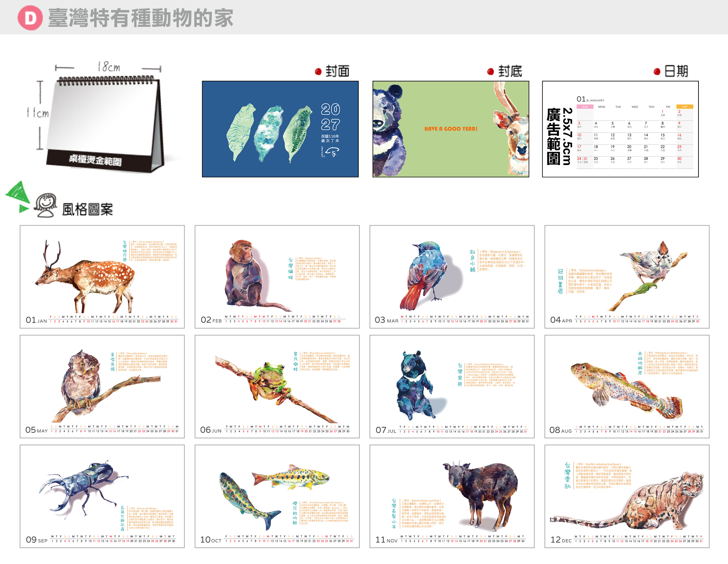Select the 07 JUL black bear page
The width and height of the screenshot is (728, 564).
click(452, 386)
